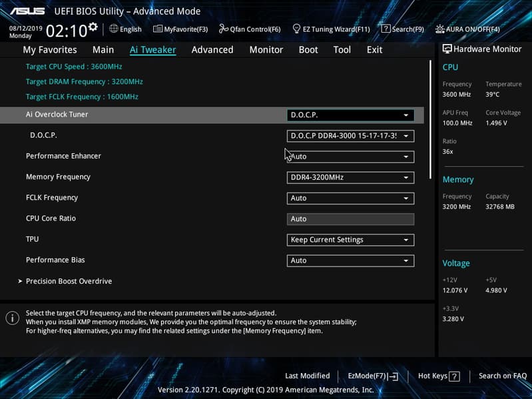
Task: Click memory Capacity value 32768 MB
Action: coord(500,206)
